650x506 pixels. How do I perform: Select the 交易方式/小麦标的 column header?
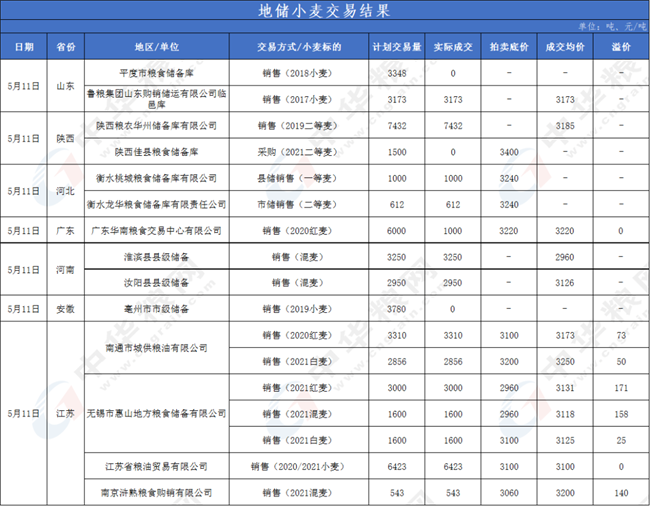[x=298, y=47]
